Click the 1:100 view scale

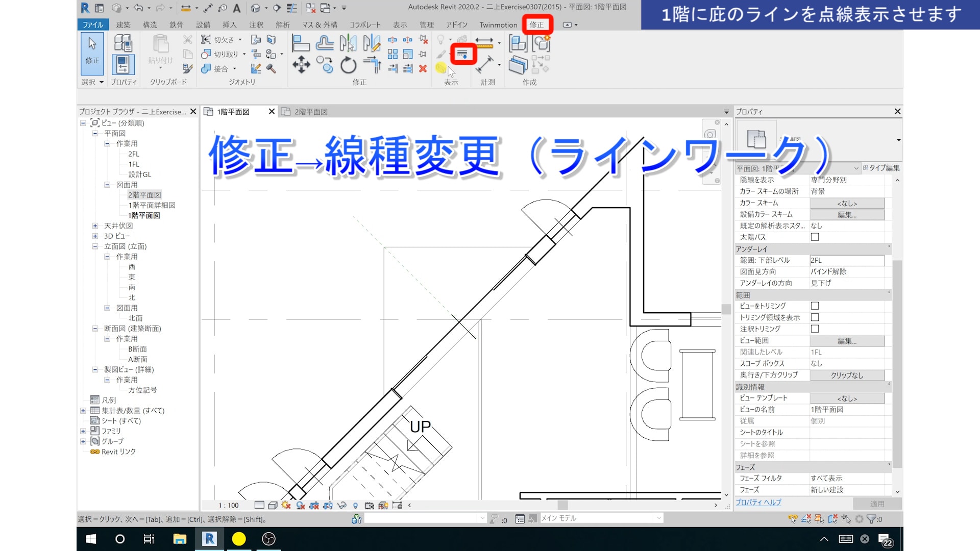coord(228,505)
